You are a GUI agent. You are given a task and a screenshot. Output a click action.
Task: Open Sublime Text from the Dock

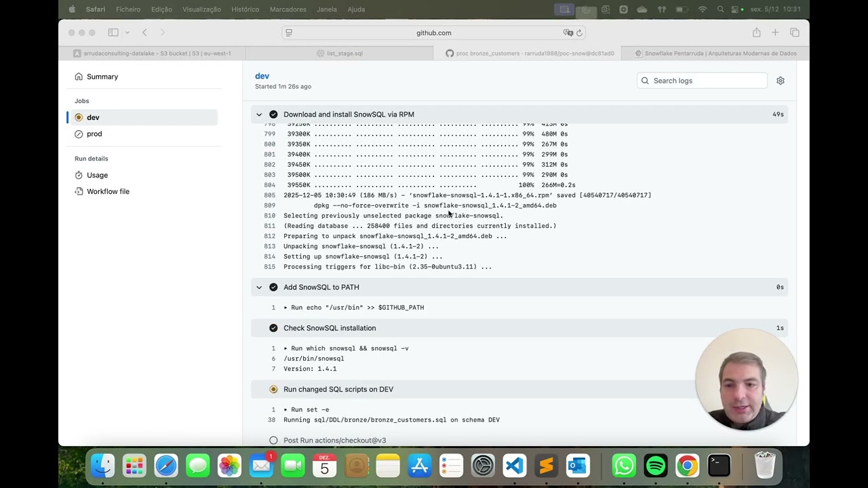click(x=546, y=466)
